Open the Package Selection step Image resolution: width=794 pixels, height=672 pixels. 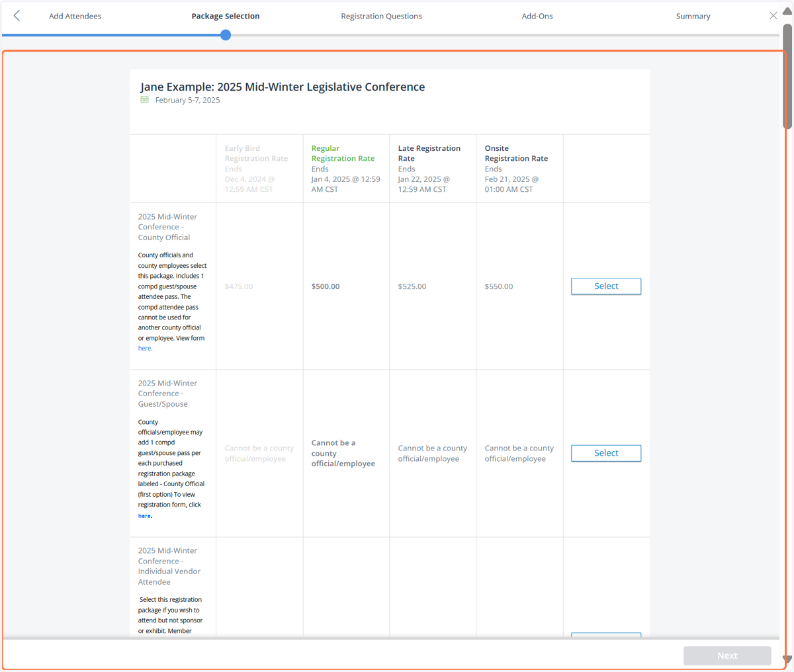coord(226,16)
